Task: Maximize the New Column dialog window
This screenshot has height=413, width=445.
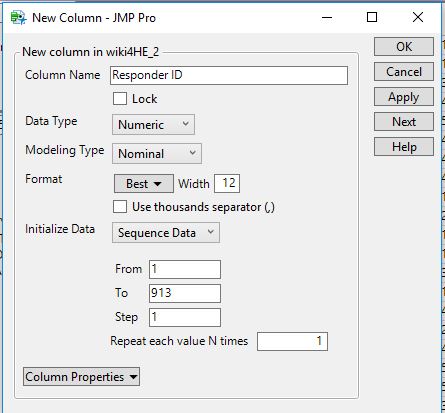Action: [372, 17]
